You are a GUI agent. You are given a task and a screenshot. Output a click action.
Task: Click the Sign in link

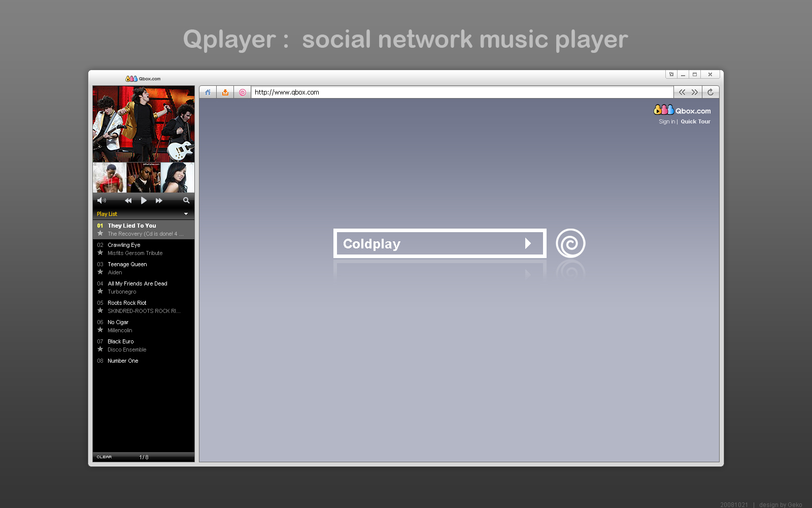coord(667,121)
